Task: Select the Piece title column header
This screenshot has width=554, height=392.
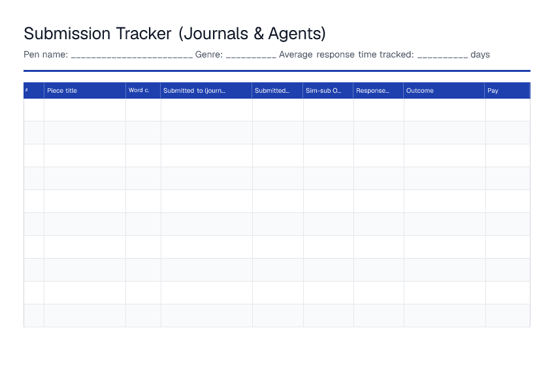Action: (x=85, y=91)
